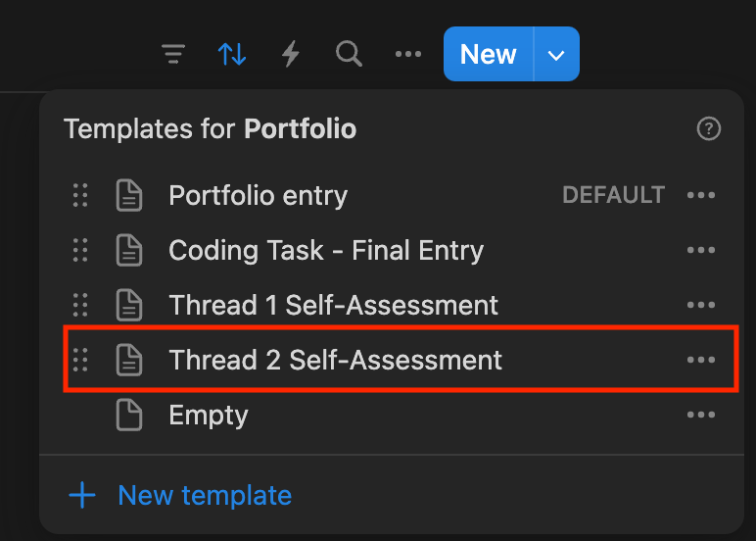Click the blue New button
Screen dimensions: 756x541
(488, 54)
